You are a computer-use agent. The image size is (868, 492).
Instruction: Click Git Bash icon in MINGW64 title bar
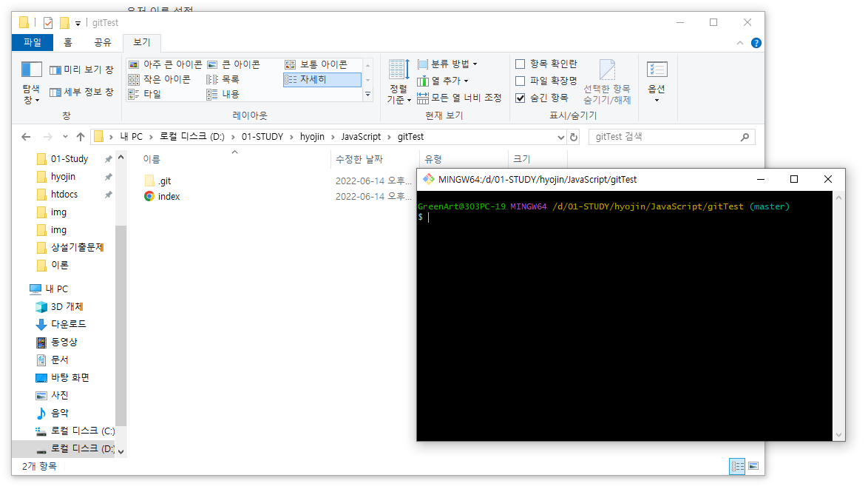tap(429, 180)
